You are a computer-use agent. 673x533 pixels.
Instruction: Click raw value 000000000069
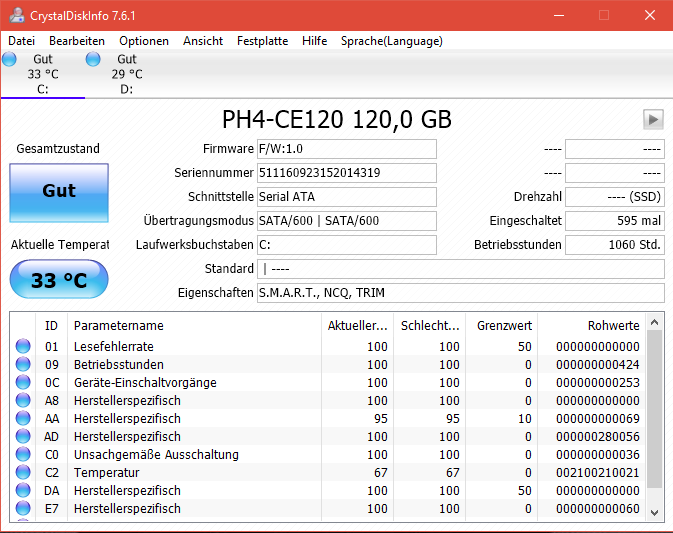click(x=597, y=418)
